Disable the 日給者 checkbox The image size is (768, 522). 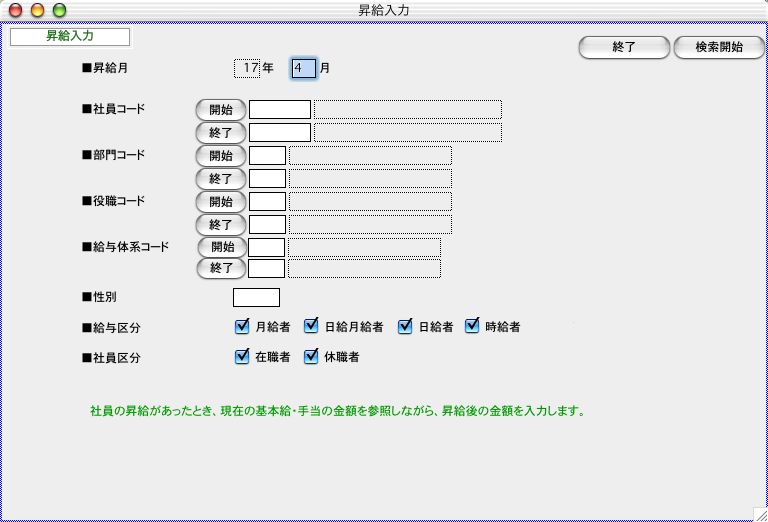pyautogui.click(x=405, y=326)
